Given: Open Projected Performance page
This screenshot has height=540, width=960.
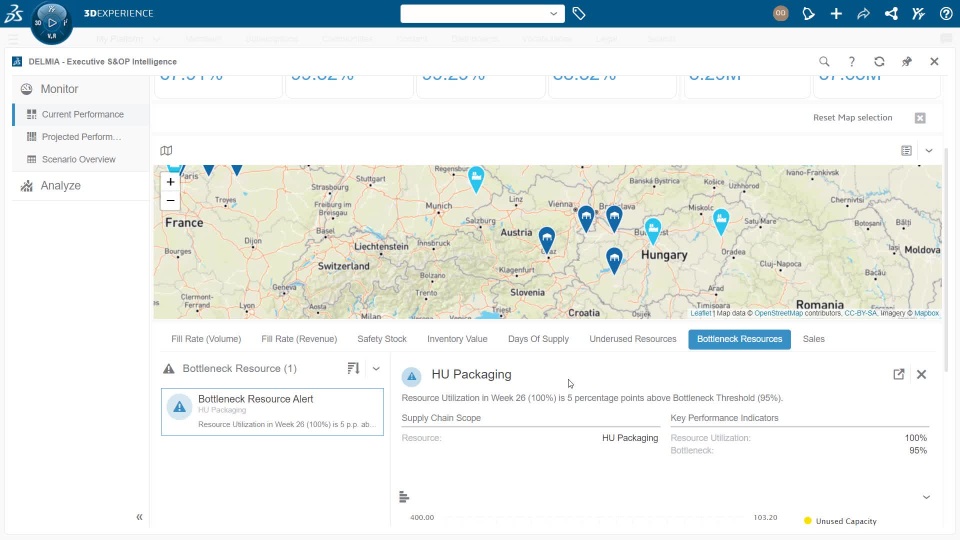Looking at the screenshot, I should coord(81,137).
